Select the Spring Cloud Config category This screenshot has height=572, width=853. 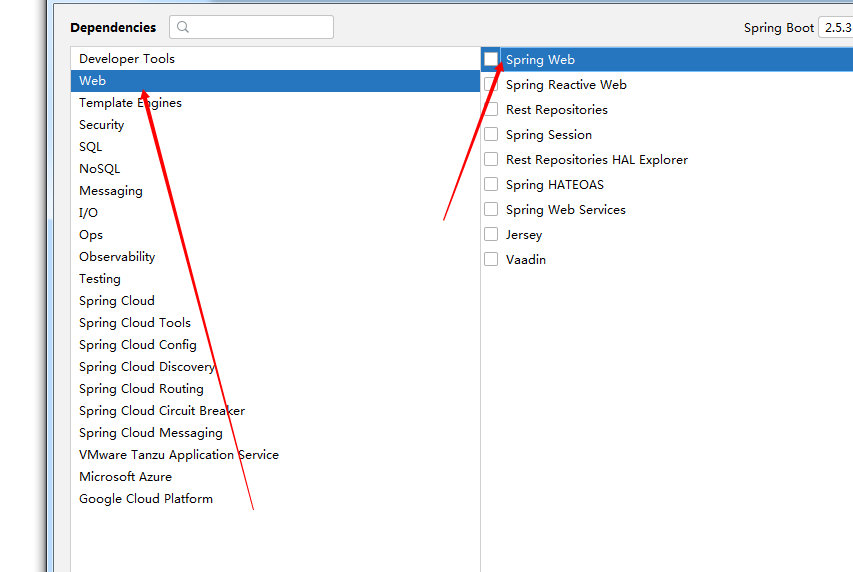tap(275, 345)
